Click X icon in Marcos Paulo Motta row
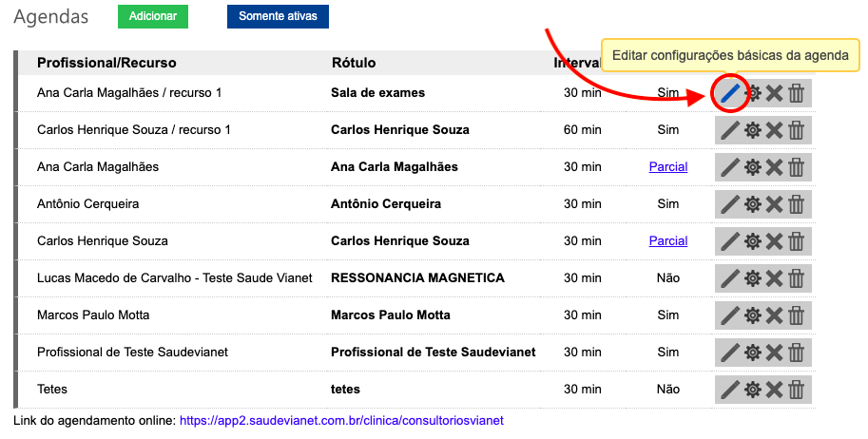The width and height of the screenshot is (868, 439). [775, 315]
